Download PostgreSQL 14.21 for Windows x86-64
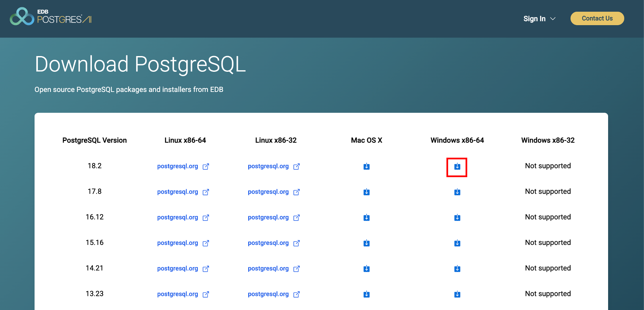644x310 pixels. tap(457, 268)
